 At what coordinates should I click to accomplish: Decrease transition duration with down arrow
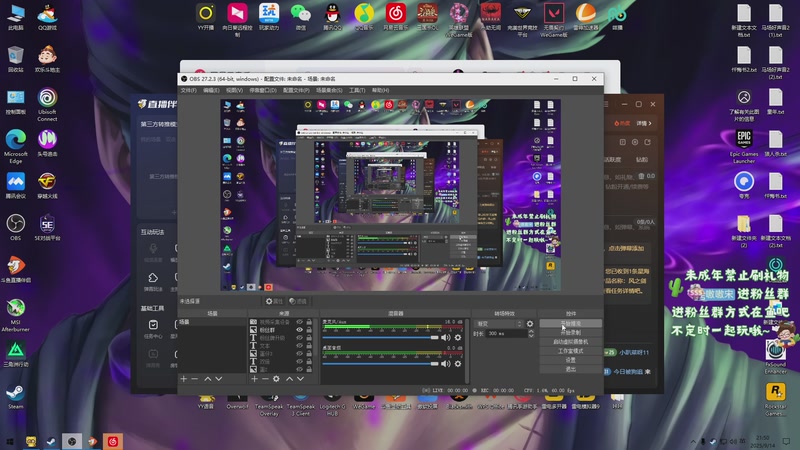coord(531,336)
